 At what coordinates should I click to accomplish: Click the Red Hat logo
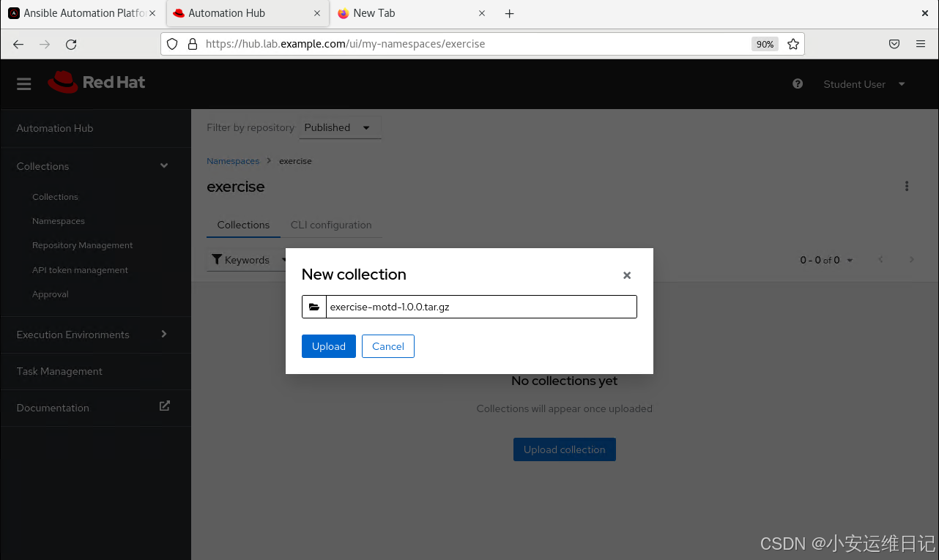[97, 82]
